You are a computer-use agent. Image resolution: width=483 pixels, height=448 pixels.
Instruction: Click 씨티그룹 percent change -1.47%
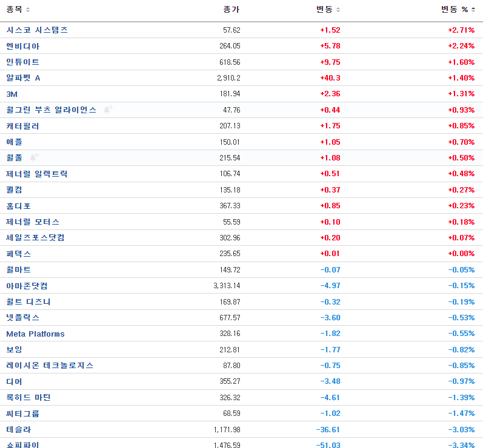tap(461, 413)
